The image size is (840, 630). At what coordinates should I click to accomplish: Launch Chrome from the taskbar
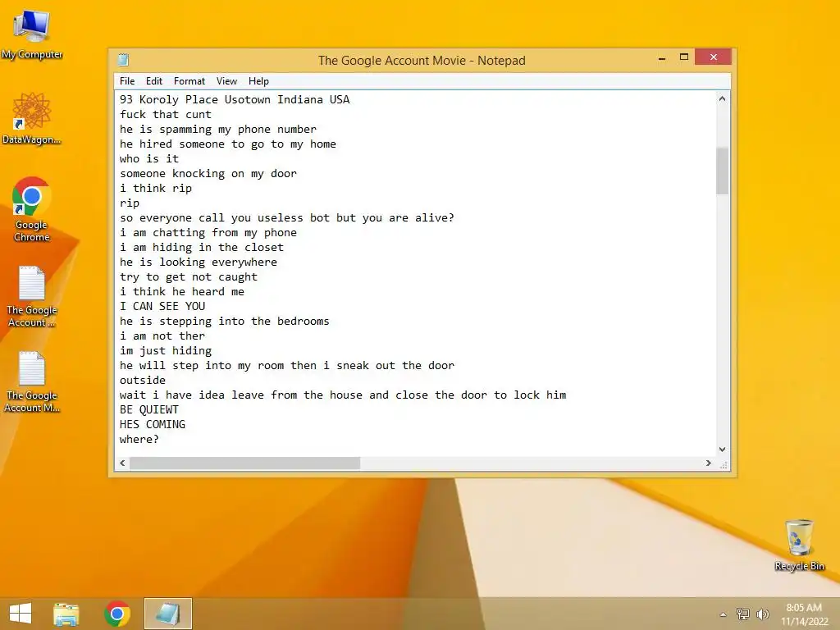tap(117, 614)
